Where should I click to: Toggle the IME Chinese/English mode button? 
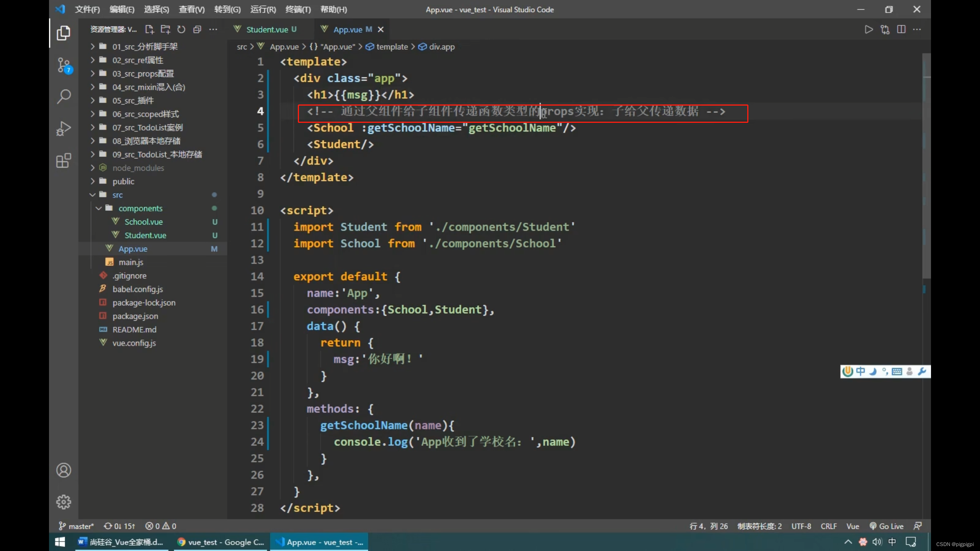(861, 371)
